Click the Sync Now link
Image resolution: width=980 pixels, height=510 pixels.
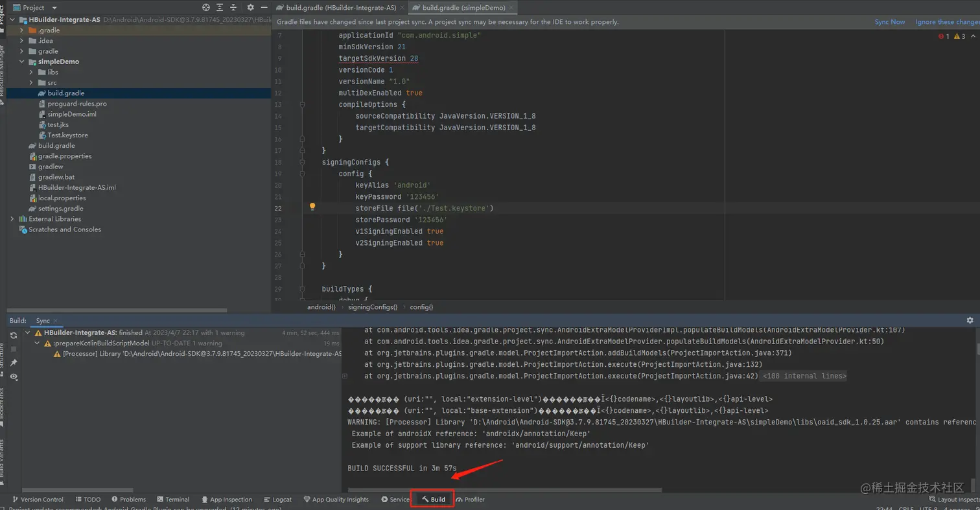(x=889, y=22)
